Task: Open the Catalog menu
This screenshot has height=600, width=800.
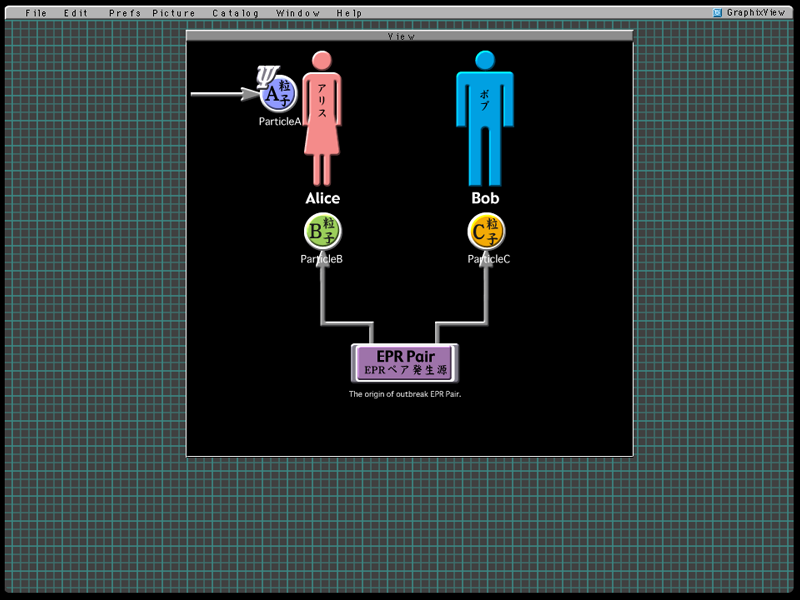Action: click(x=235, y=13)
